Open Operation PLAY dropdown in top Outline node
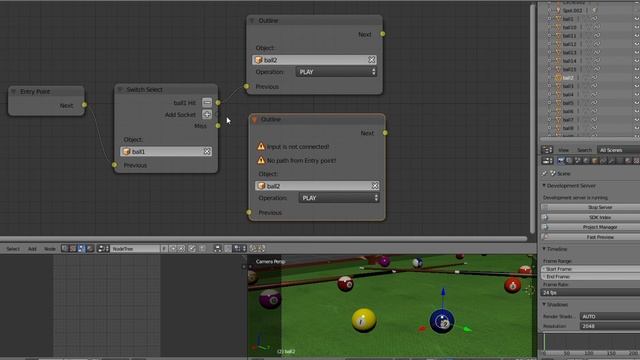The image size is (640, 360). click(336, 72)
